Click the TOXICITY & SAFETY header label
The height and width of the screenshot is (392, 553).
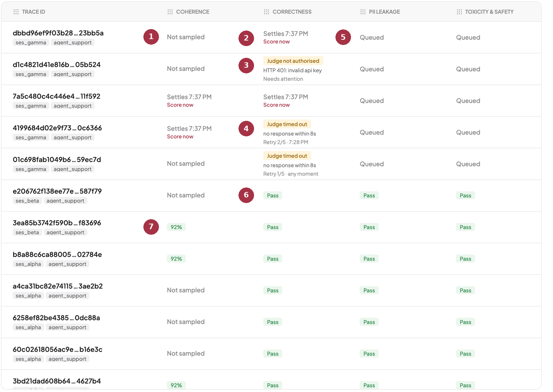(489, 12)
